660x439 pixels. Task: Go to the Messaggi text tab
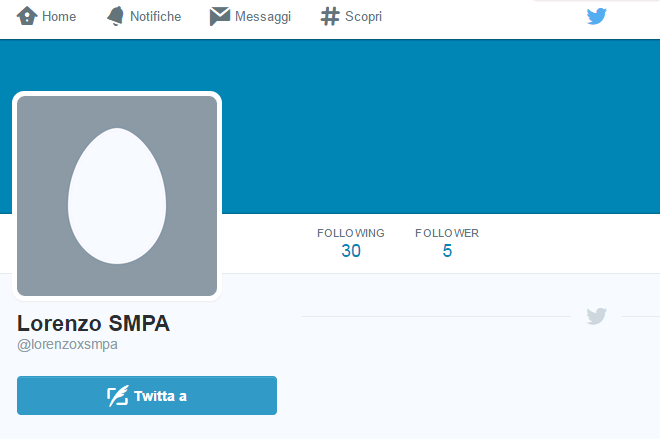click(x=262, y=17)
